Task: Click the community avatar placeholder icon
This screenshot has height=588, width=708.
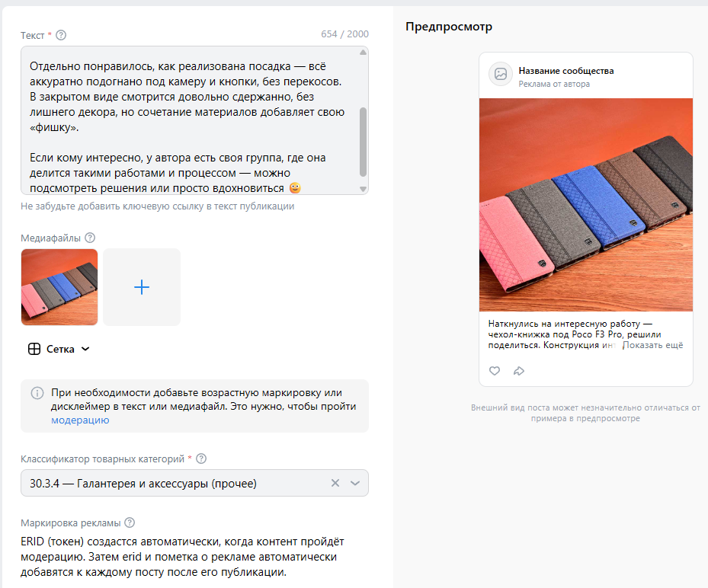Action: tap(500, 74)
